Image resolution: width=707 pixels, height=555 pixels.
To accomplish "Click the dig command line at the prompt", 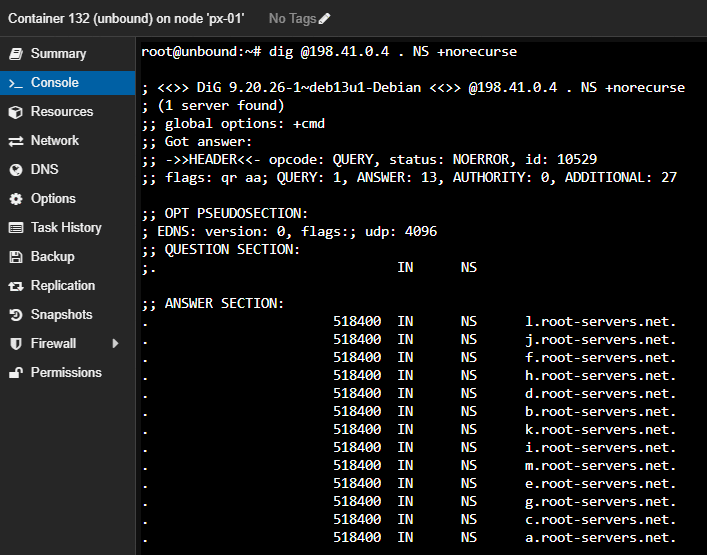I will click(329, 52).
